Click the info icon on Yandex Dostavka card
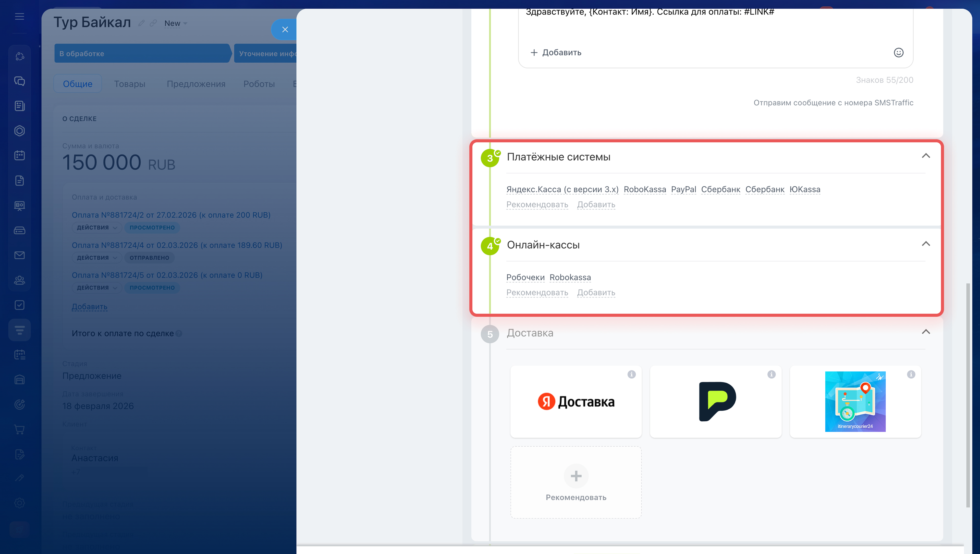The image size is (980, 554). [631, 374]
